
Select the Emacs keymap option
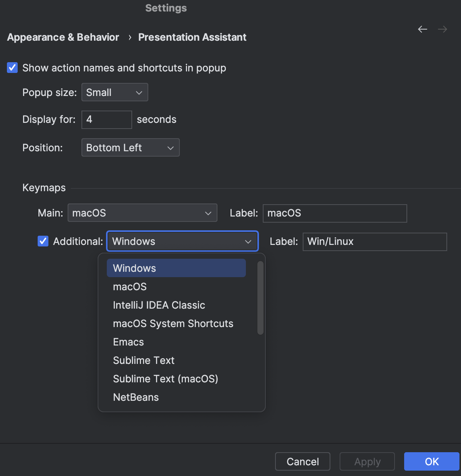128,342
